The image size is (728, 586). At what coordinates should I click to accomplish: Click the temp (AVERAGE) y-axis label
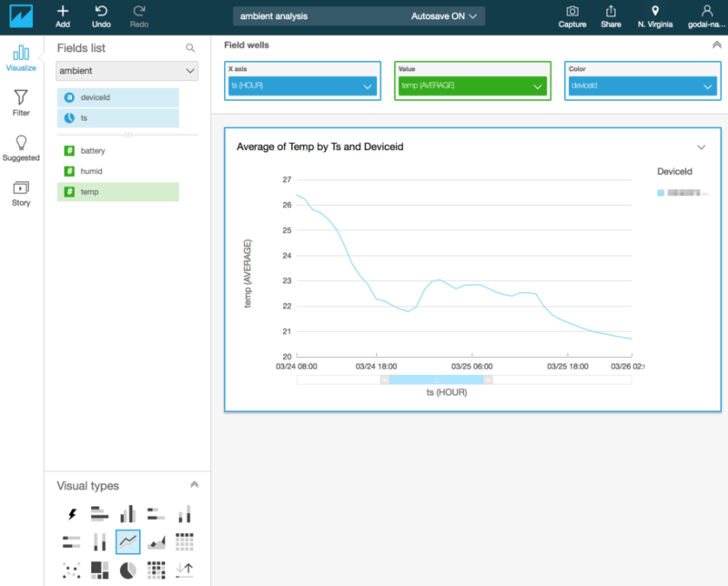(248, 274)
